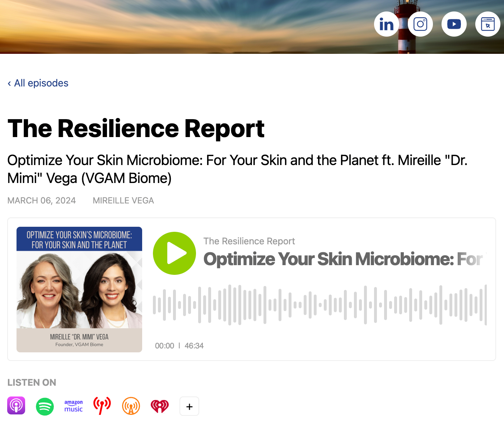Click the main Resilience Report heading
504x432 pixels.
pyautogui.click(x=136, y=128)
